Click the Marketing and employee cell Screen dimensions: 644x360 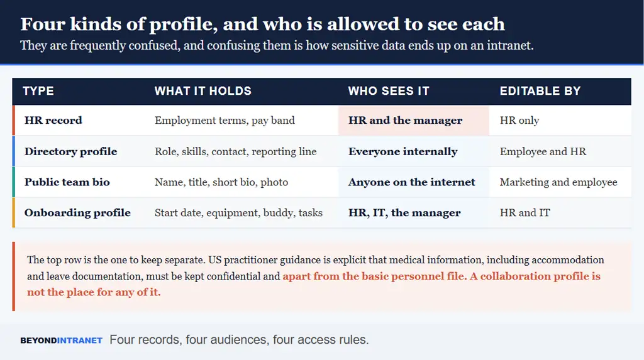(558, 182)
